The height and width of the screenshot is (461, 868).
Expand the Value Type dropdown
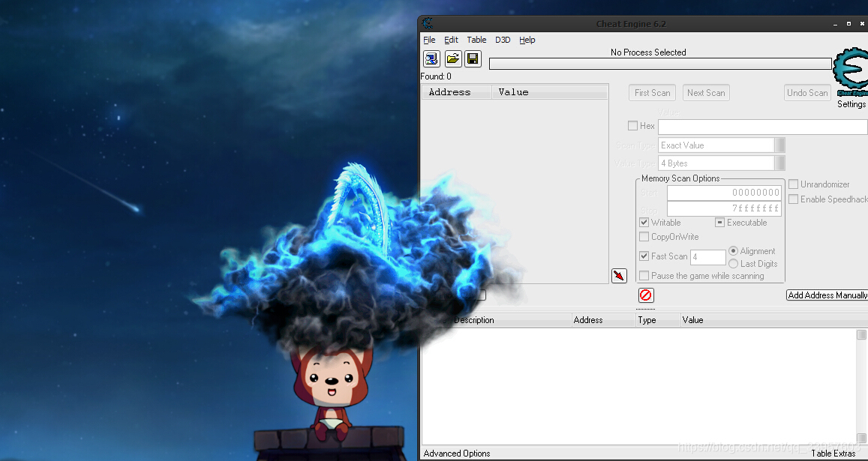pyautogui.click(x=779, y=163)
